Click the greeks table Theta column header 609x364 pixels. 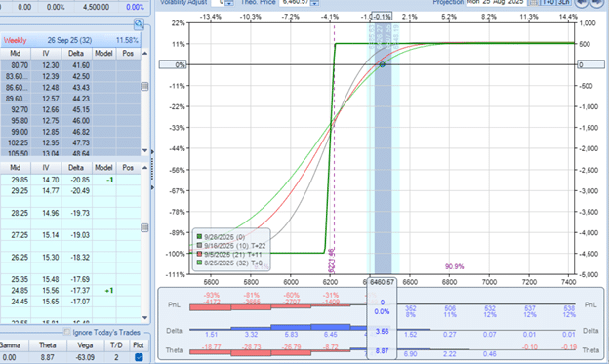click(x=48, y=344)
